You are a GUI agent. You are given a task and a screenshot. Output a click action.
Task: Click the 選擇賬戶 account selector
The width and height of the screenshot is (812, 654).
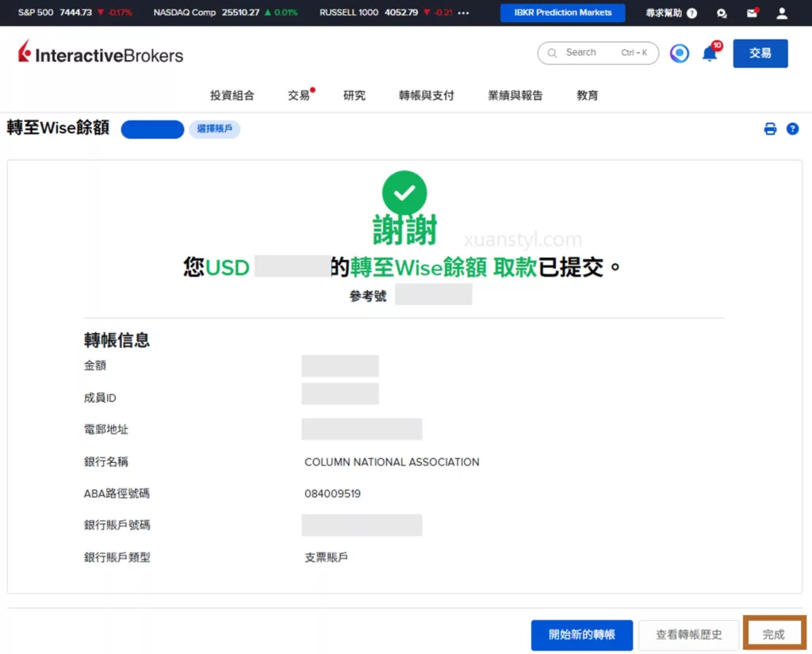click(x=214, y=128)
